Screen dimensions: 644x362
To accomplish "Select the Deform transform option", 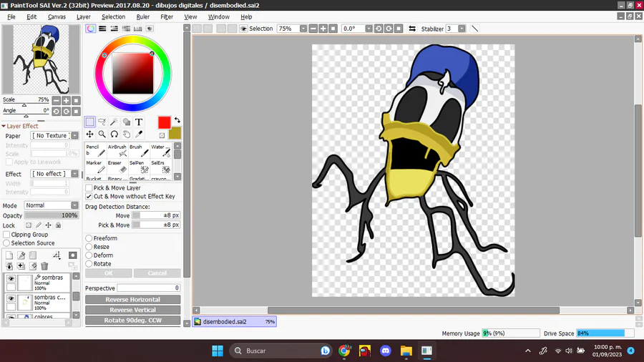I will [x=89, y=255].
